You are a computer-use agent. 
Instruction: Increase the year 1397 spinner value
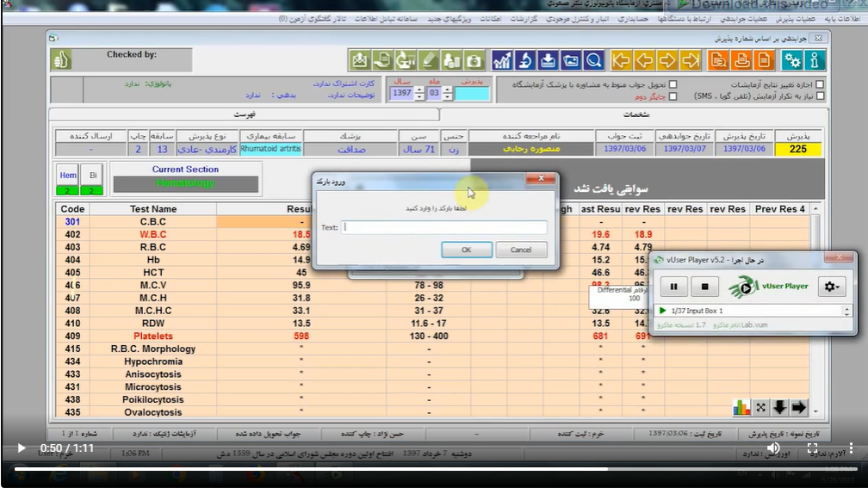point(419,90)
